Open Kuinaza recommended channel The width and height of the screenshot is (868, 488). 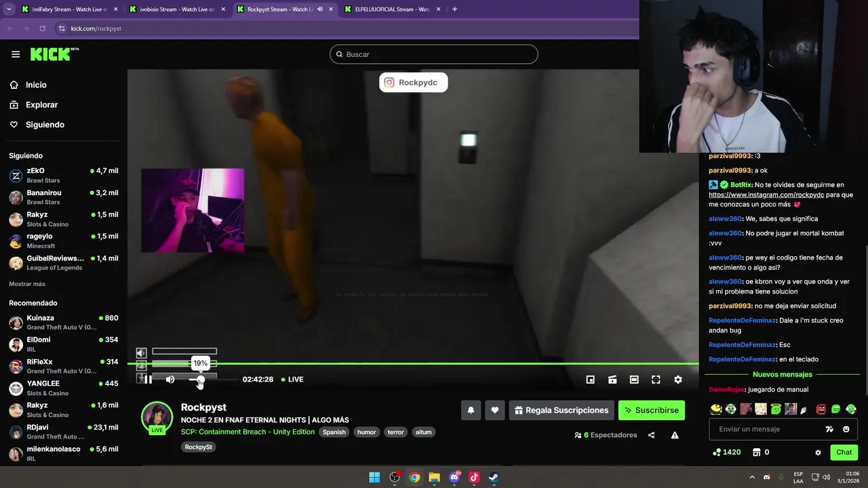pyautogui.click(x=64, y=323)
